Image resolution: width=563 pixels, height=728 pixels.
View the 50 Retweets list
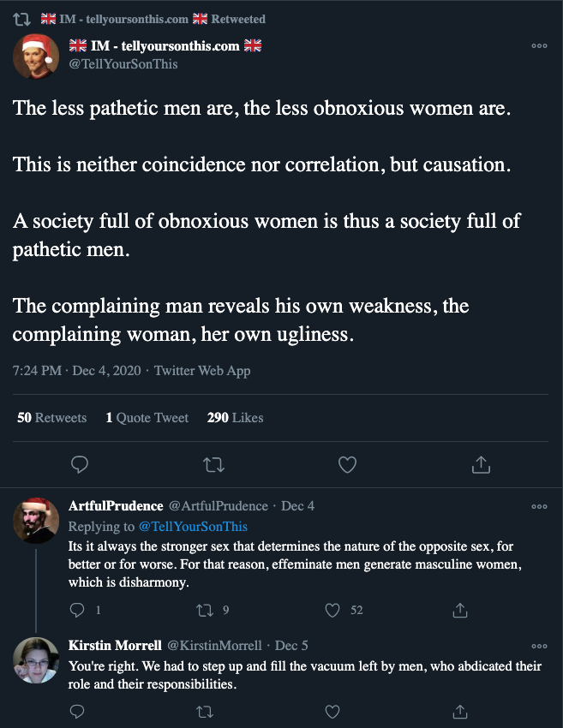pyautogui.click(x=51, y=418)
